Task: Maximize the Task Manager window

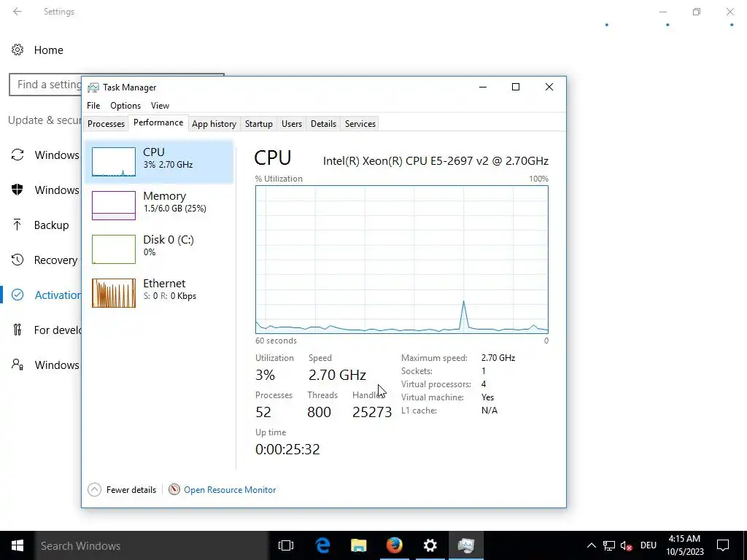Action: pyautogui.click(x=516, y=87)
